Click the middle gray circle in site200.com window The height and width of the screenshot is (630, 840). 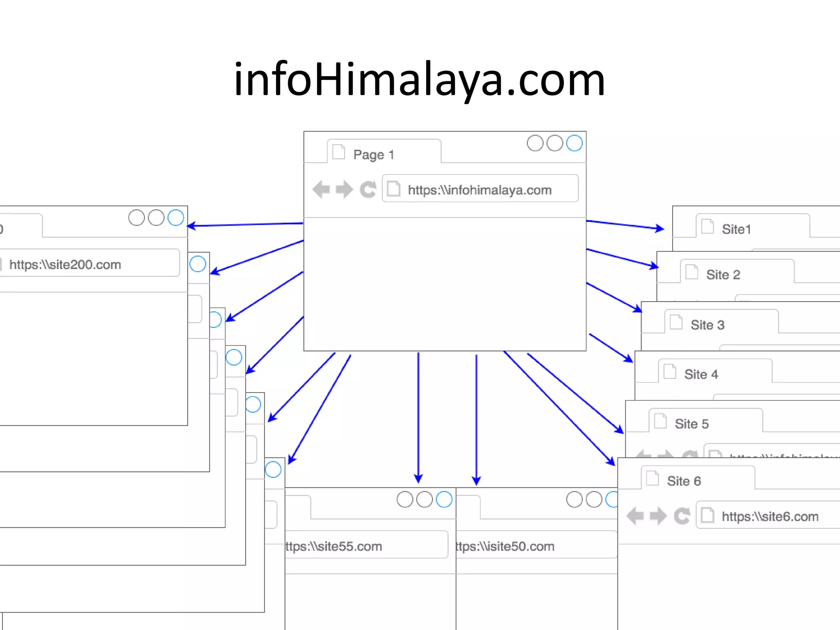[x=156, y=218]
